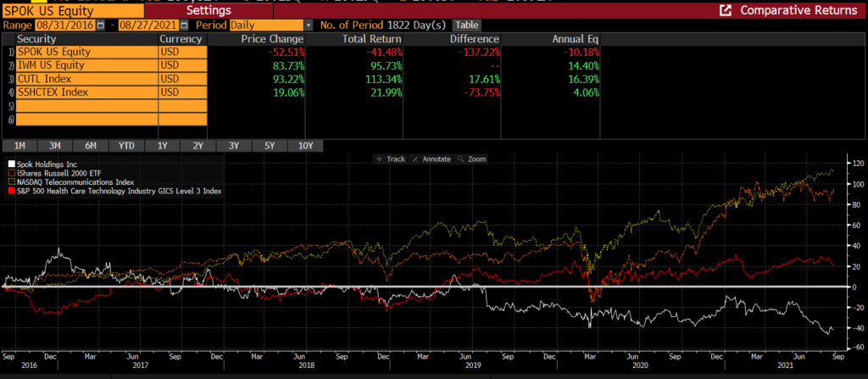Click the start date field 08/31/2016
This screenshot has height=379, width=868.
pos(66,25)
